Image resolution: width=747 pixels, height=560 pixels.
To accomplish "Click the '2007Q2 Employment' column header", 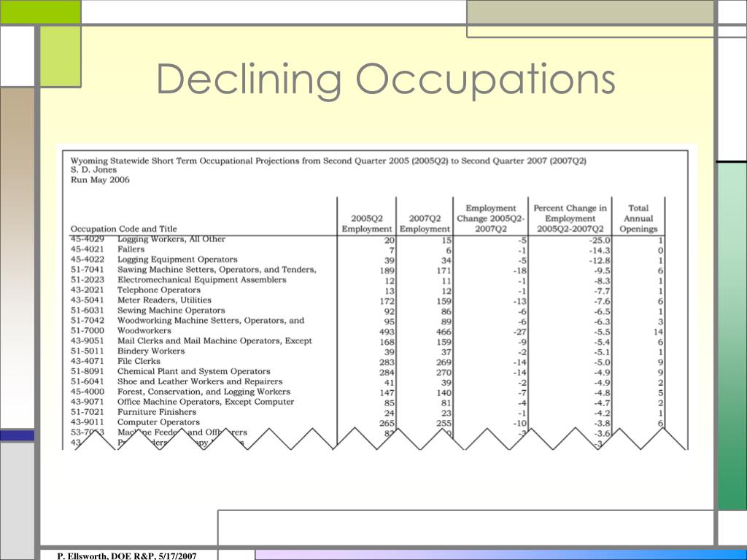I will click(x=425, y=223).
